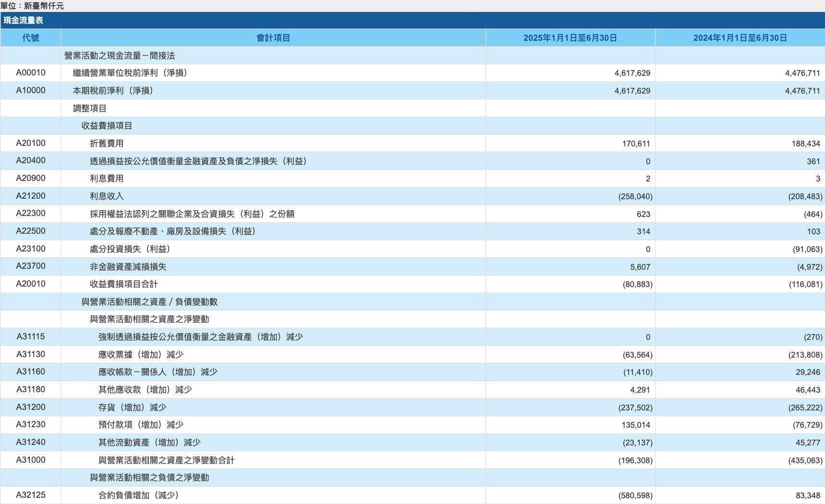The image size is (825, 504).
Task: Click value 188,434 in 折舊費用 row
Action: (806, 144)
